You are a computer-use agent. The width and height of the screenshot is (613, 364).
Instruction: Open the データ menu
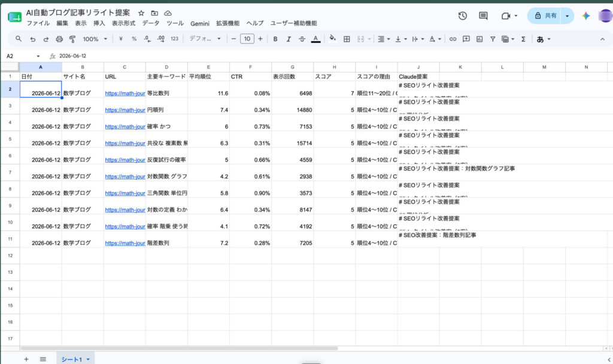[150, 23]
